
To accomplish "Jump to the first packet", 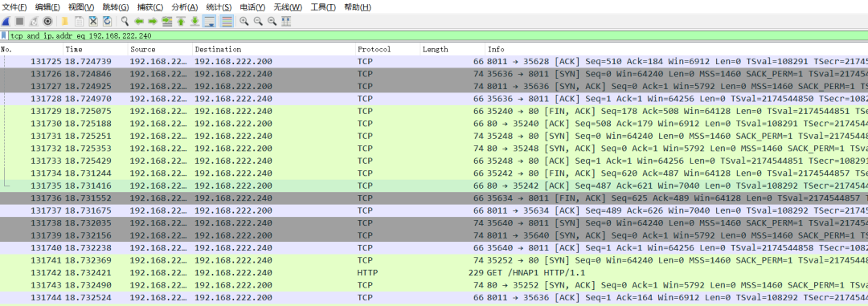I will tap(181, 21).
